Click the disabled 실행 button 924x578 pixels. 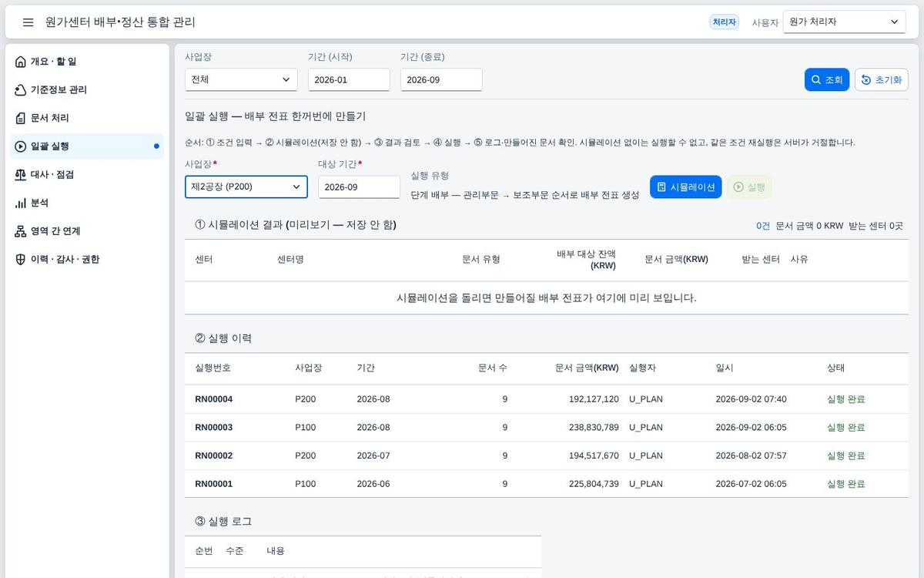pyautogui.click(x=749, y=187)
